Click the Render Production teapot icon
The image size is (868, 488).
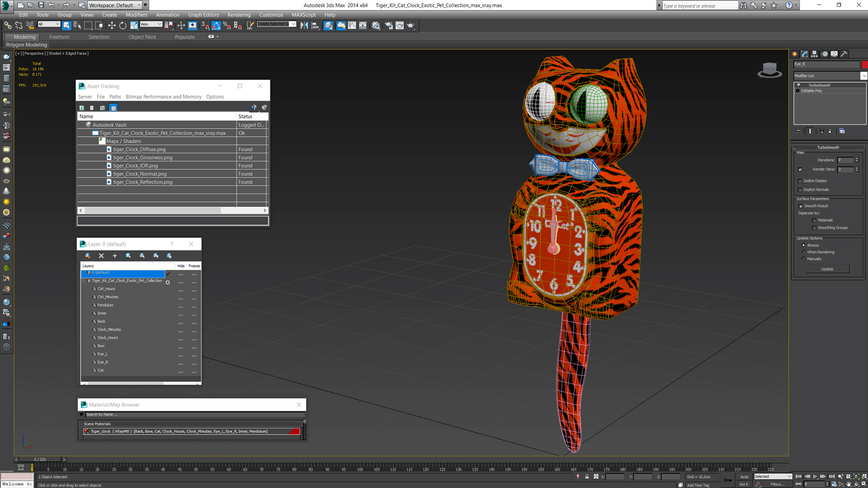[410, 25]
